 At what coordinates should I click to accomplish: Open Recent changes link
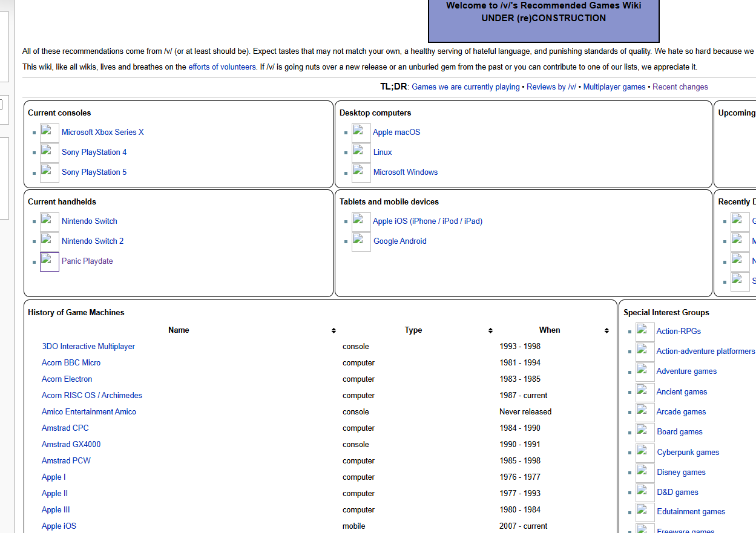tap(680, 87)
